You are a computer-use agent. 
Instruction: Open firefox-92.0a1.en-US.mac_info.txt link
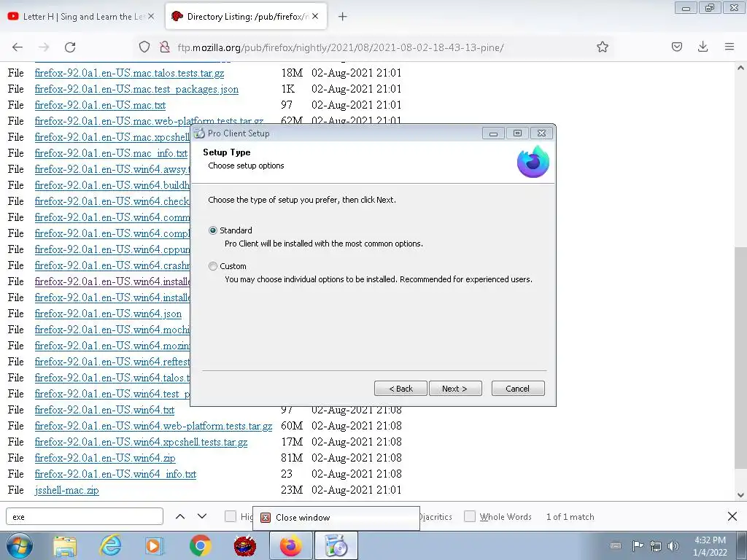pyautogui.click(x=111, y=153)
